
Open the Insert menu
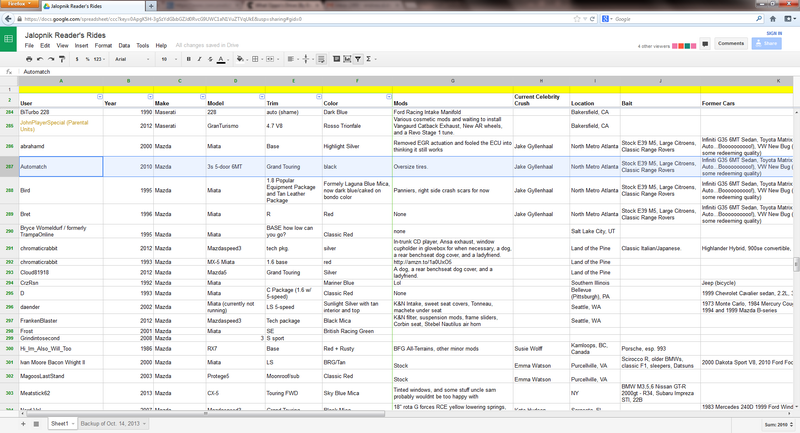(x=81, y=45)
